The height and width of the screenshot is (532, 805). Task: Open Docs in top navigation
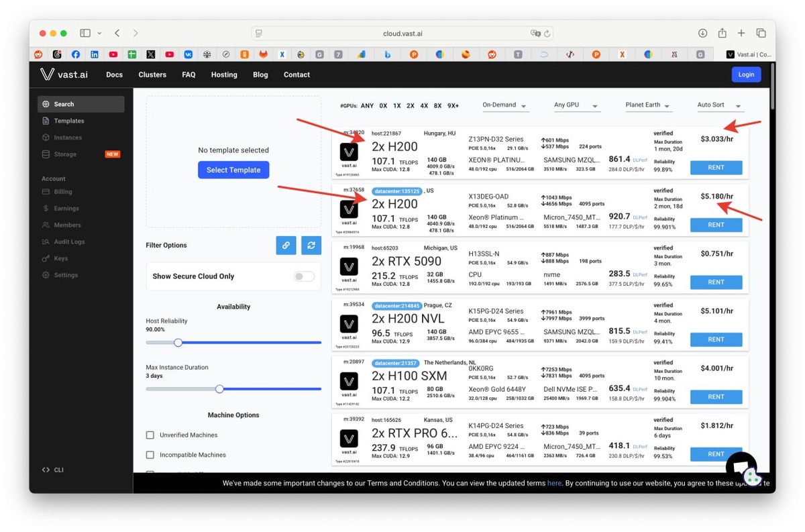point(115,74)
